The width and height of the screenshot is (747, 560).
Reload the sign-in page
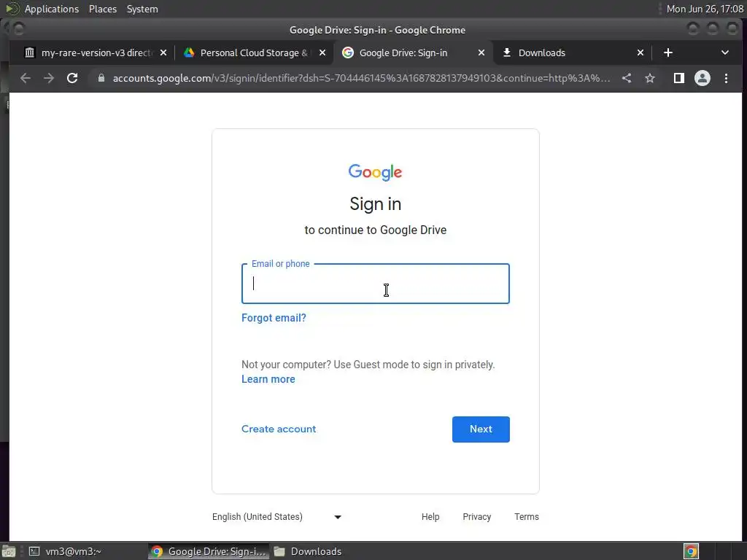(72, 78)
